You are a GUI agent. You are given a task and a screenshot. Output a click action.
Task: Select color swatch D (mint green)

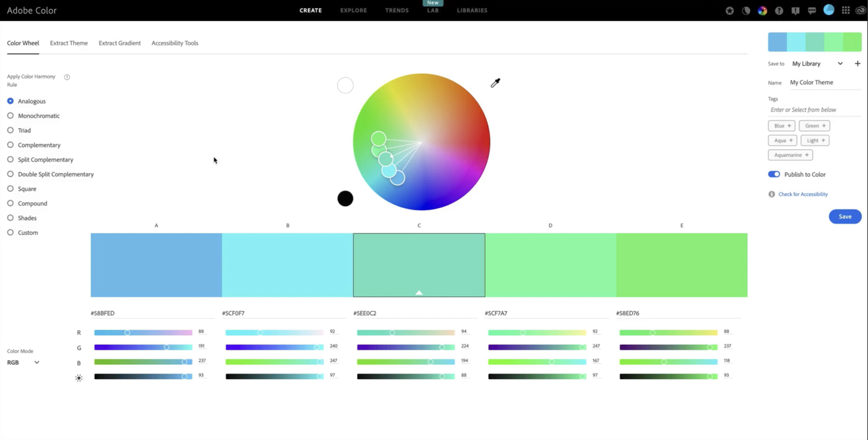(551, 265)
